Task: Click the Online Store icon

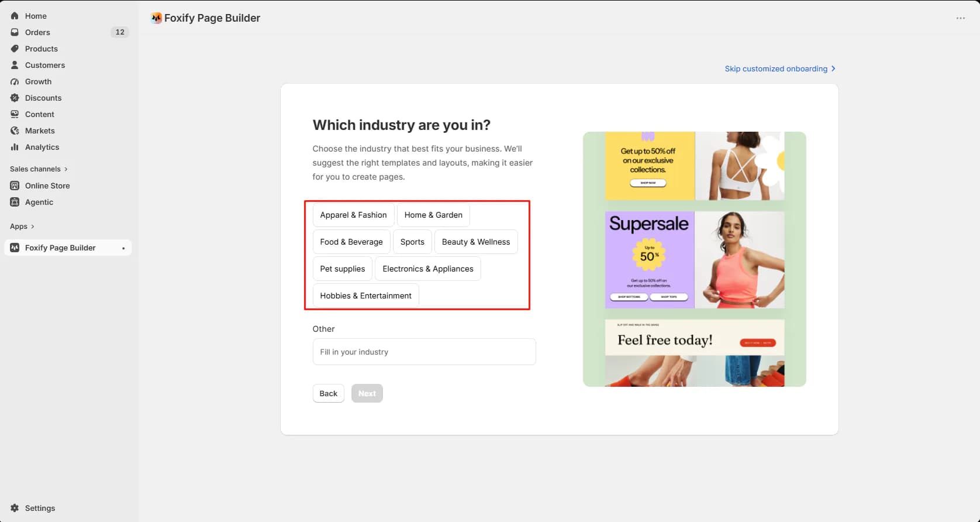Action: (x=15, y=186)
